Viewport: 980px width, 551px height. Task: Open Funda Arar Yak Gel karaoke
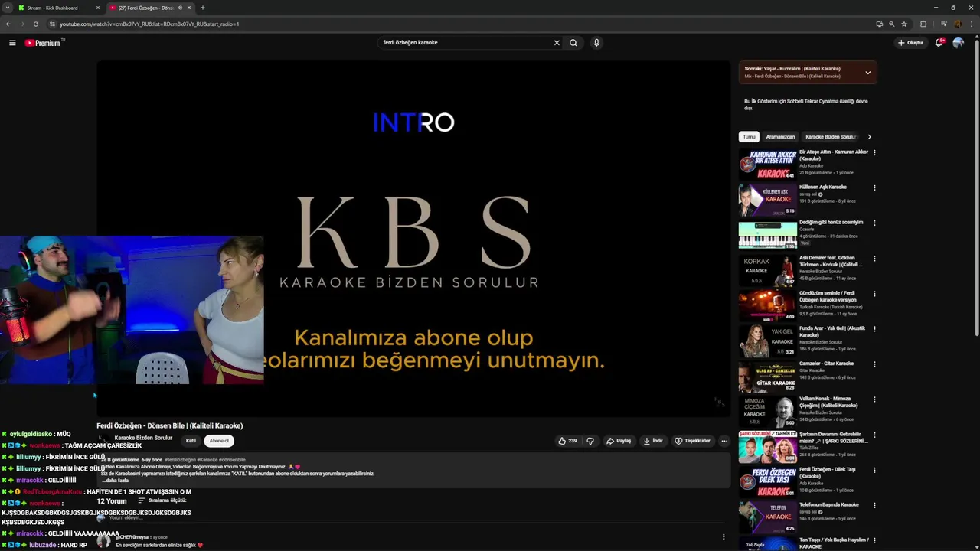point(767,341)
